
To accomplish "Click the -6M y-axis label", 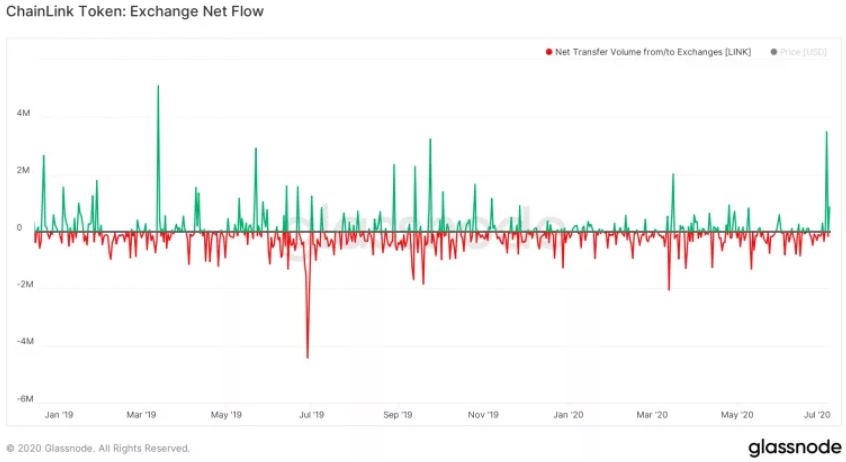I will (x=25, y=399).
